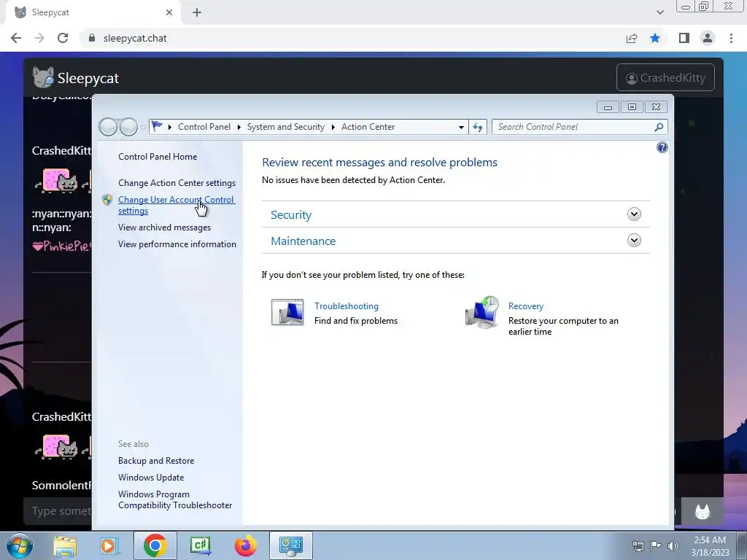Open Change Action Center settings
Screen dimensions: 747x560
point(177,183)
